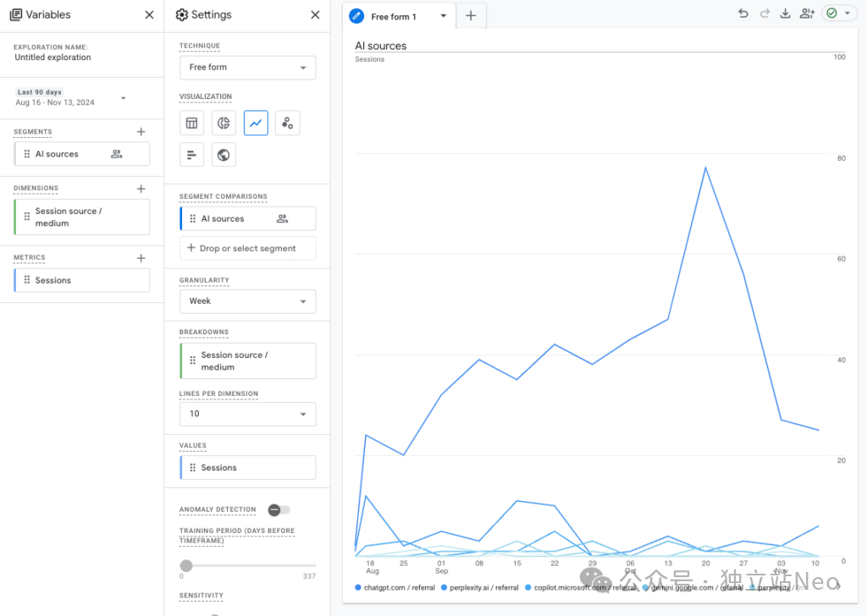
Task: Add a new segment in Variables
Action: coord(141,132)
